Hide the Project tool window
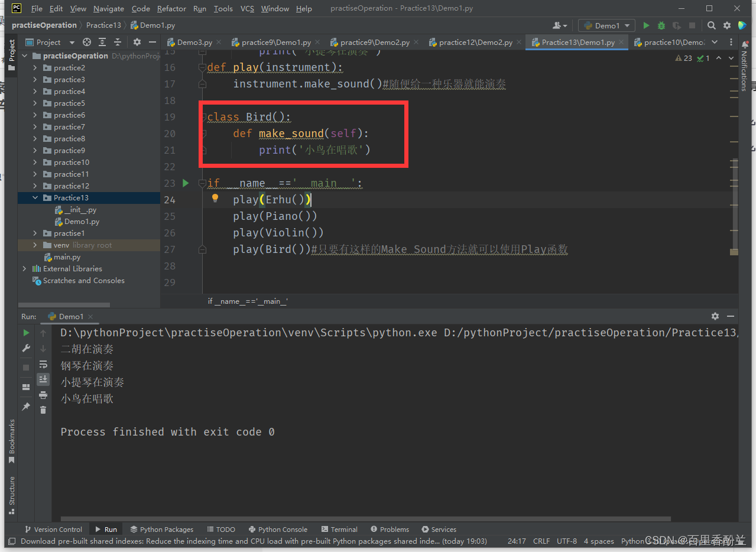Viewport: 756px width, 552px height. (152, 42)
